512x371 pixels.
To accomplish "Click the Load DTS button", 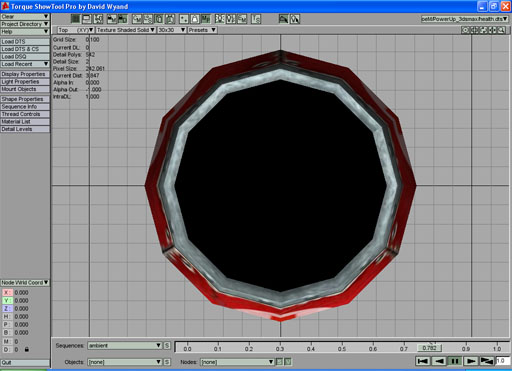I will click(x=25, y=42).
